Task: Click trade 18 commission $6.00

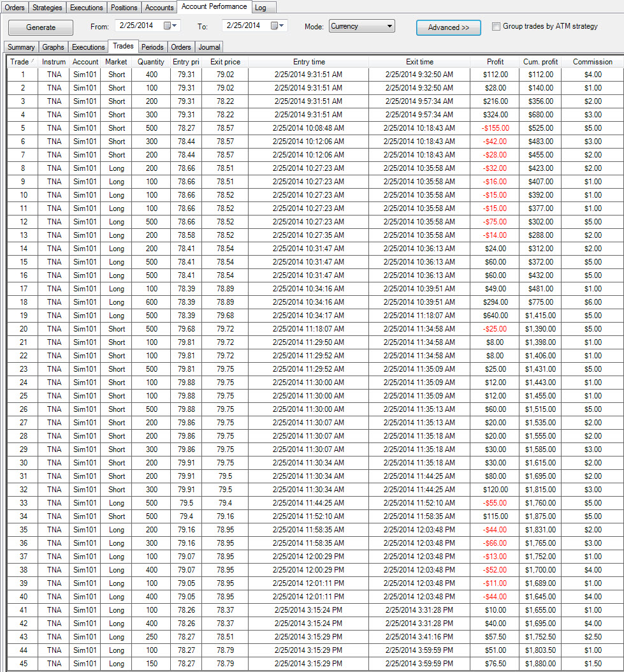Action: point(593,302)
